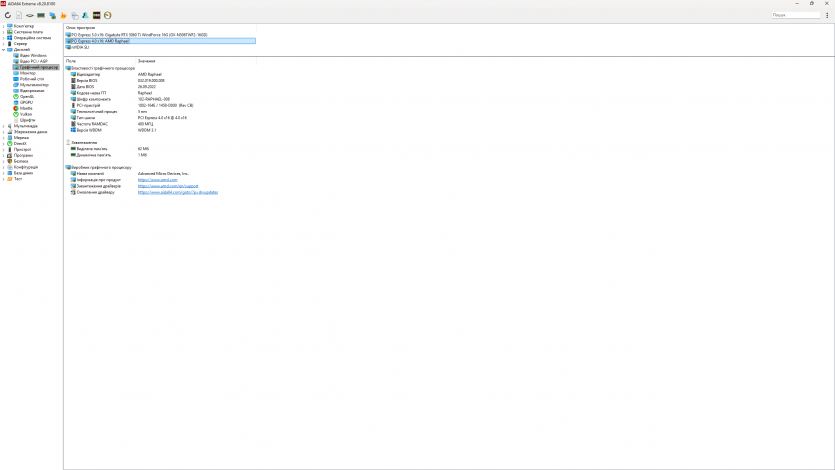
Task: Expand the Мультимедіа tree node
Action: pyautogui.click(x=4, y=126)
